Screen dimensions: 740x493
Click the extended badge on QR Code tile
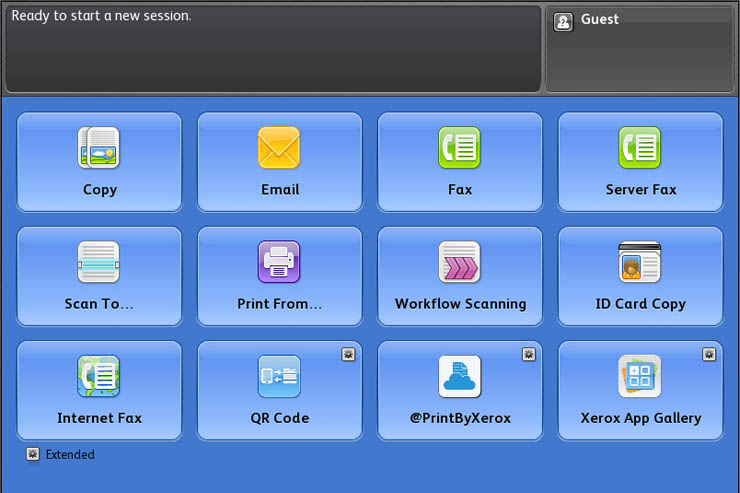[x=348, y=354]
